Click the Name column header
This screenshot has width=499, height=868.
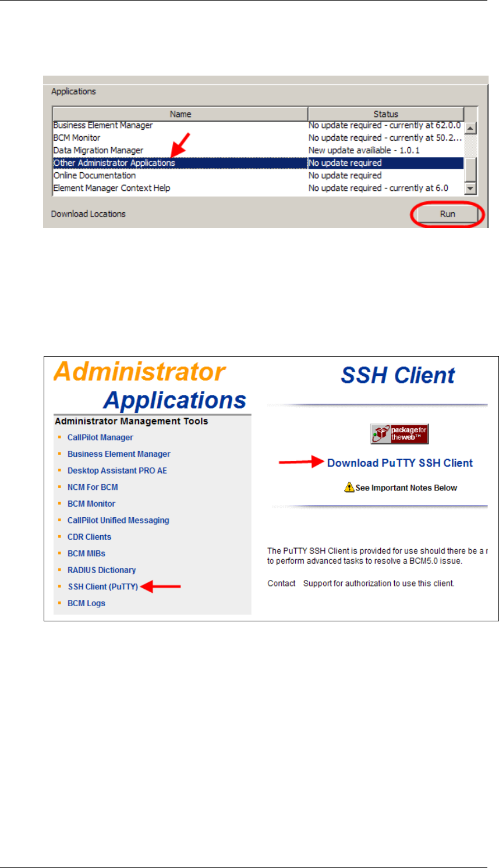pos(181,114)
